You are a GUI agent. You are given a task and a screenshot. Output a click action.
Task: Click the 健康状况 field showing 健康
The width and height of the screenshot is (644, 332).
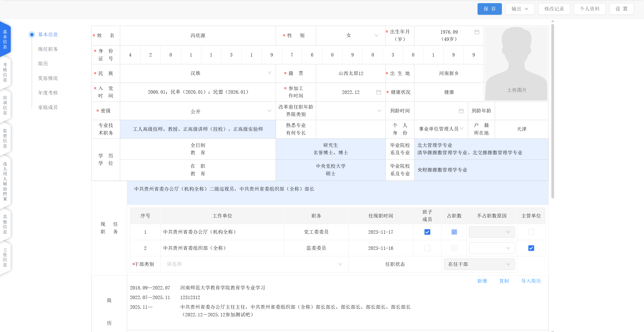(449, 92)
